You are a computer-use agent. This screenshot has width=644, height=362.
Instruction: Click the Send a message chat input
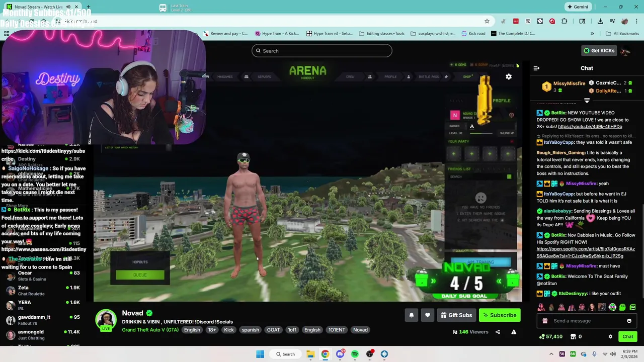coord(587,321)
